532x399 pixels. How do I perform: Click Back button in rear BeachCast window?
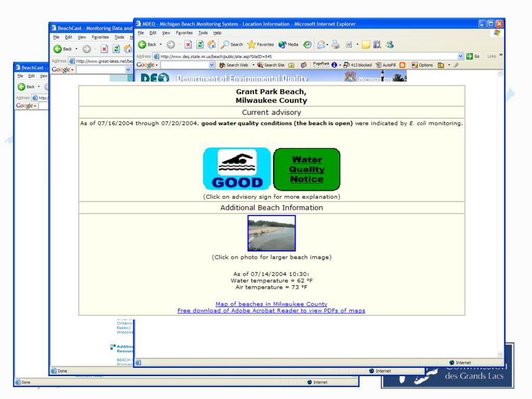[x=26, y=87]
